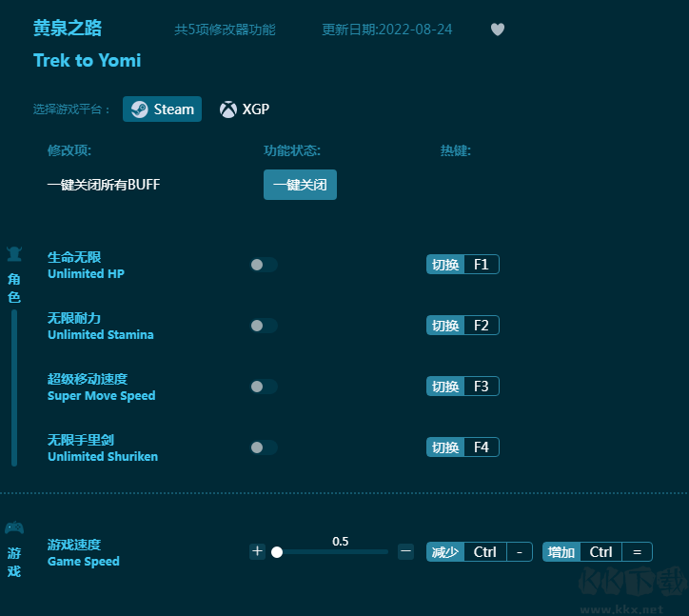Click the Trek to Yomi title
Image resolution: width=689 pixels, height=616 pixels.
[87, 60]
